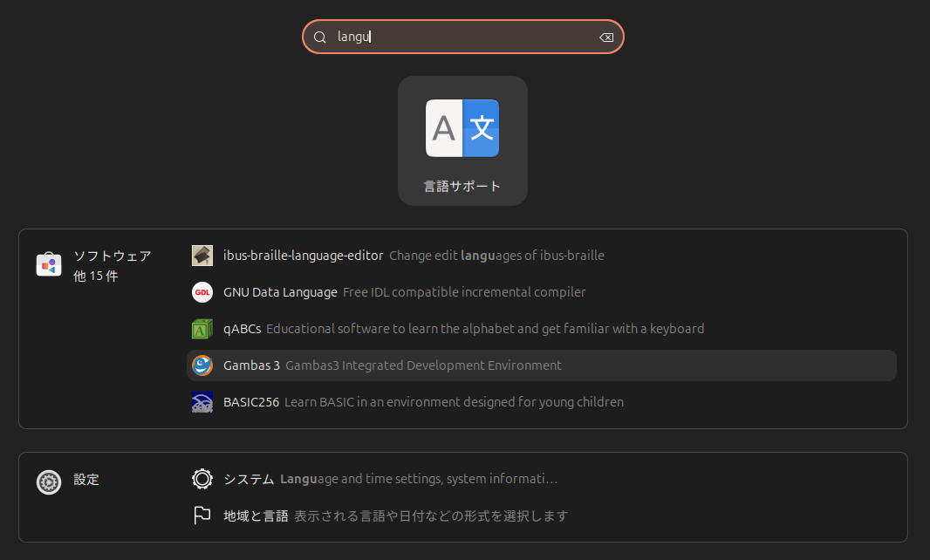The width and height of the screenshot is (930, 560).
Task: Click the ibus-braille-language-editor app icon
Action: click(202, 255)
